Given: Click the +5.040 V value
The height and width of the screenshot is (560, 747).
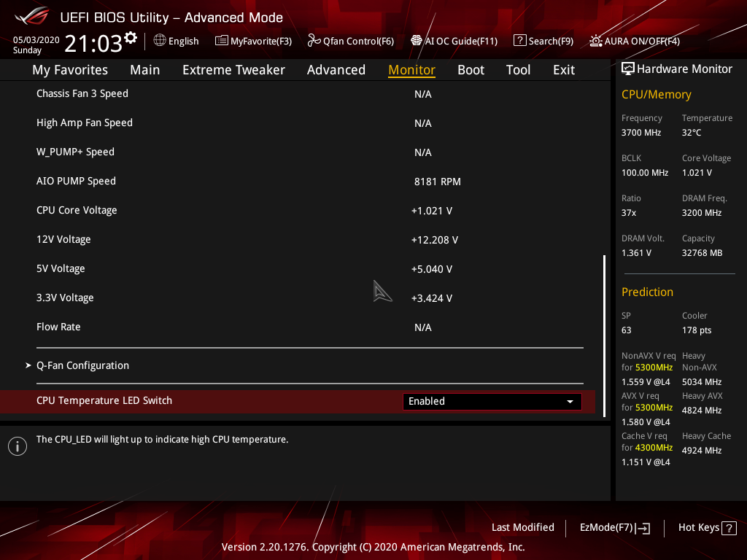Looking at the screenshot, I should click(432, 269).
